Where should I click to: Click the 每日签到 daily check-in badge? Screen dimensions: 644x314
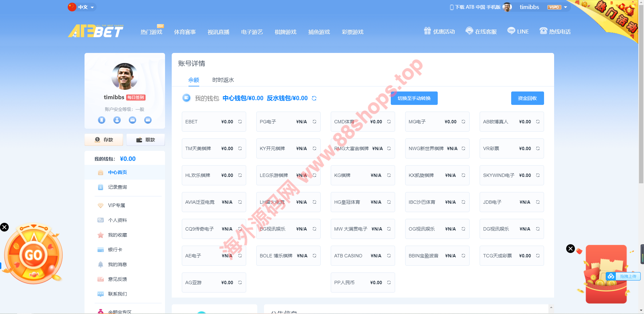tap(136, 98)
